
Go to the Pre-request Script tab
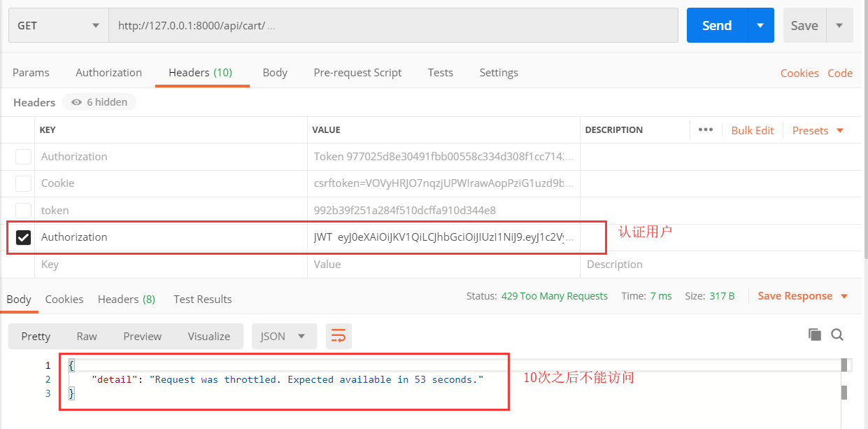tap(357, 73)
